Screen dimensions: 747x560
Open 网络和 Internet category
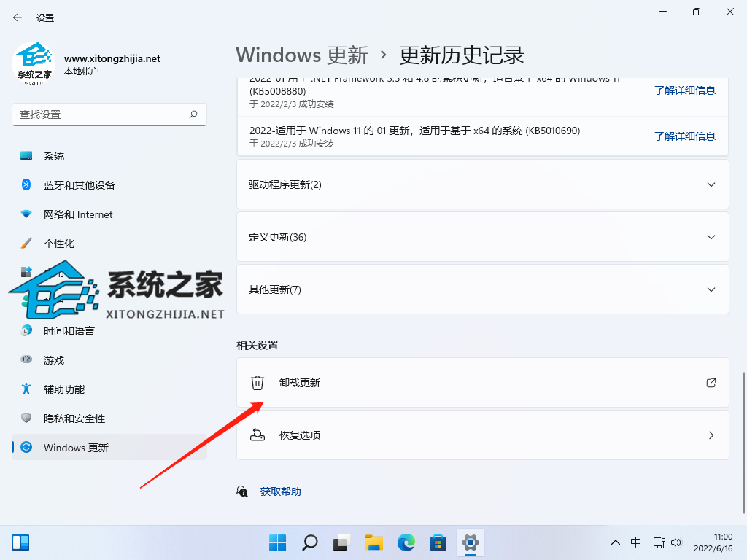109,214
